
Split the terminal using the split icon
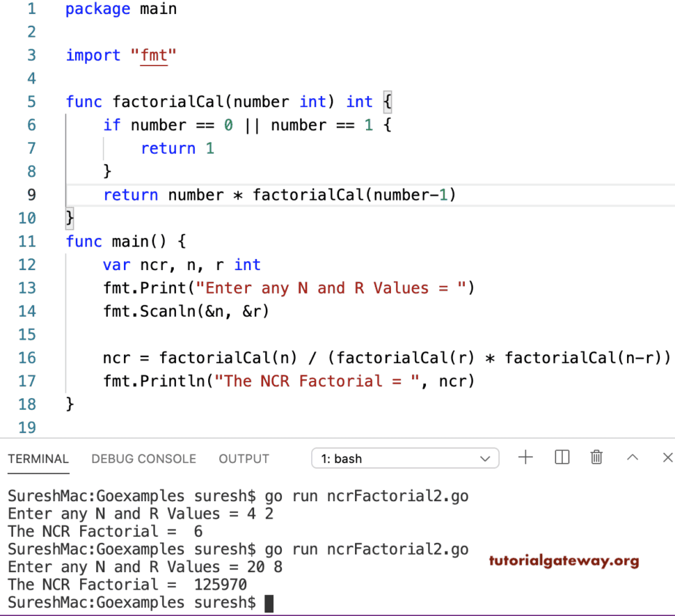click(x=562, y=457)
